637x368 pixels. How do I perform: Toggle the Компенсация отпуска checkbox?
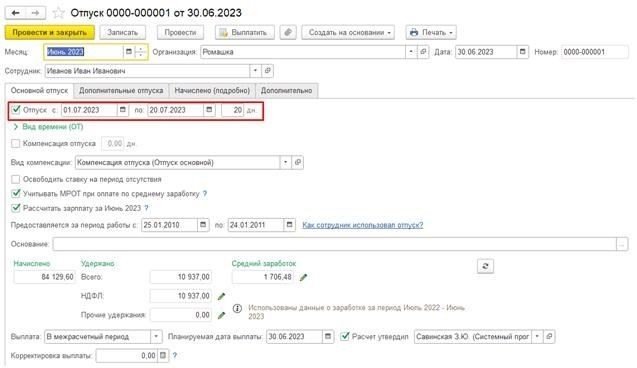15,143
